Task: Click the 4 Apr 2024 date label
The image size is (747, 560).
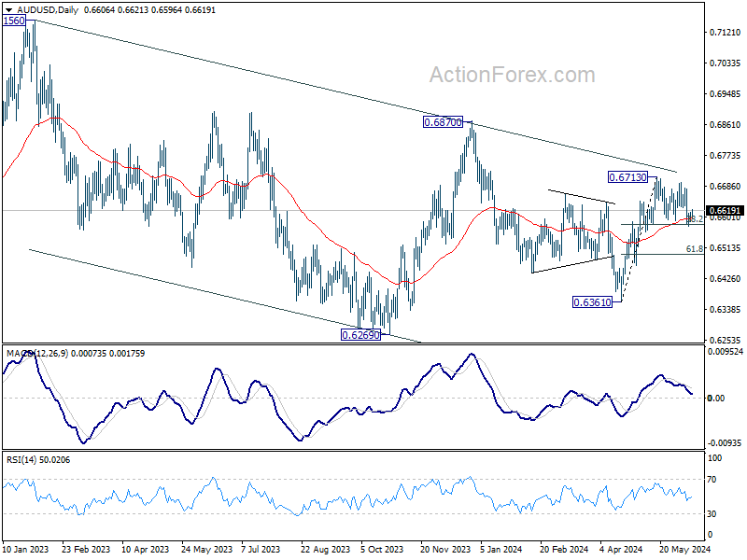Action: [x=621, y=549]
